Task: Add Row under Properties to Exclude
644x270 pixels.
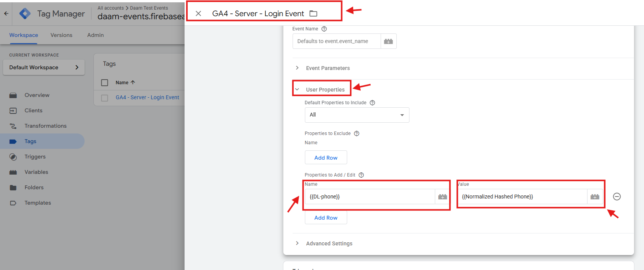Action: click(326, 158)
